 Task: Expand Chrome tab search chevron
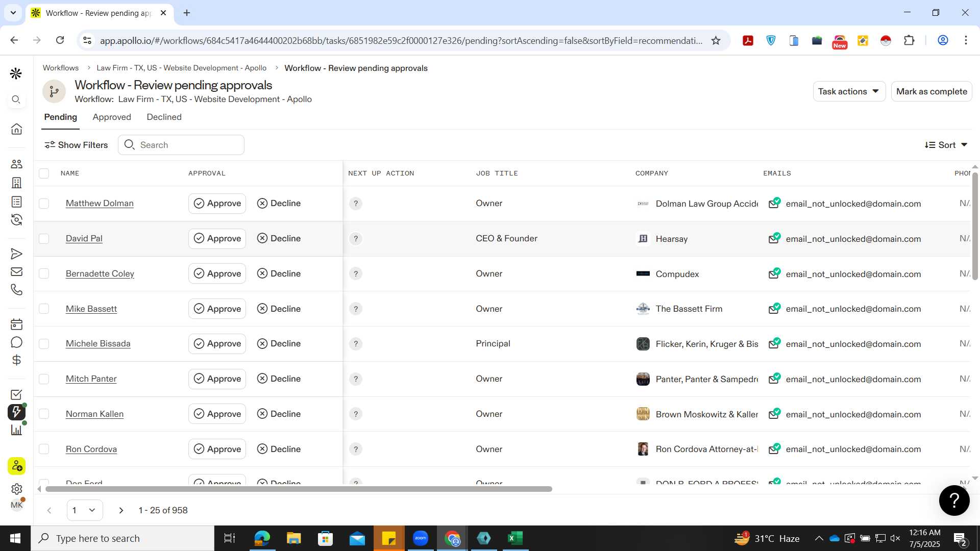[x=13, y=13]
